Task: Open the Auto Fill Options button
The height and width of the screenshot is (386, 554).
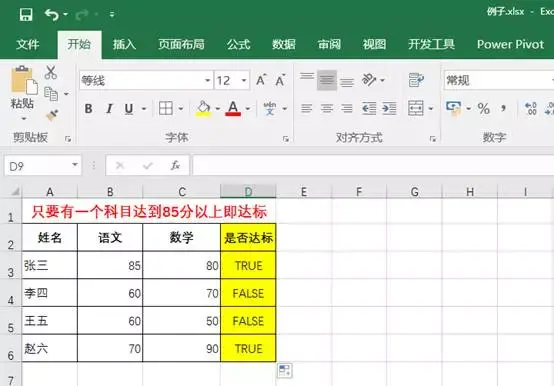Action: pos(284,371)
